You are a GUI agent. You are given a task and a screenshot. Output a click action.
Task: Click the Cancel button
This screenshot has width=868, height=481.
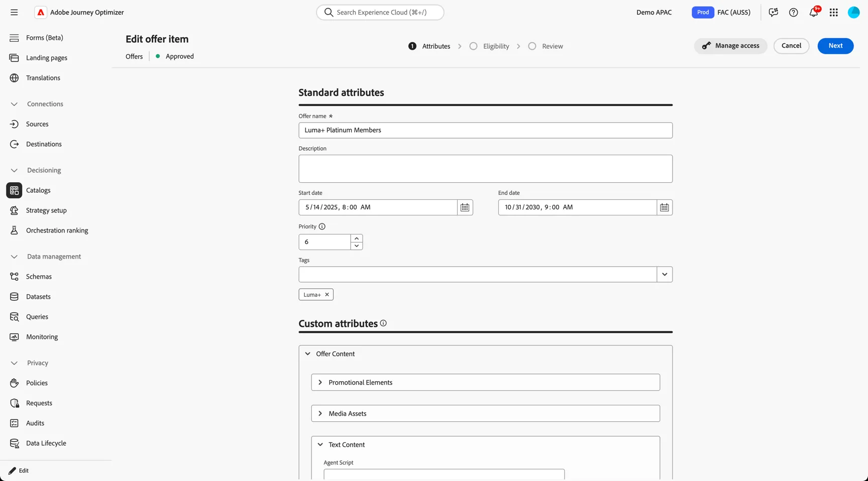[x=791, y=46]
